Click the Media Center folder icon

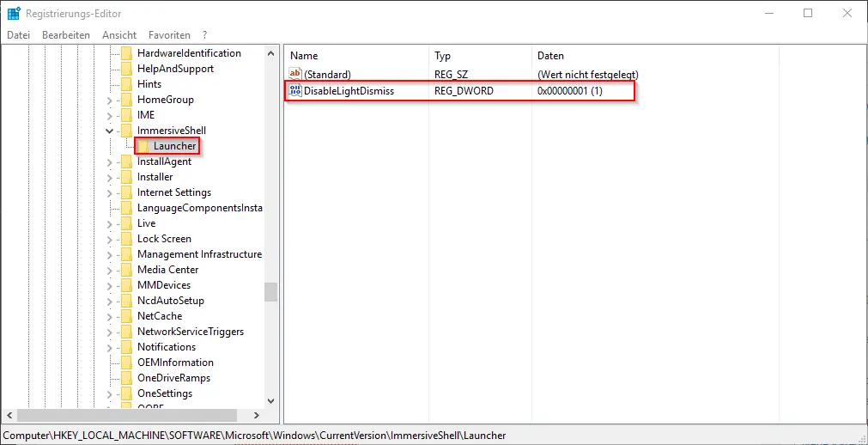point(127,270)
